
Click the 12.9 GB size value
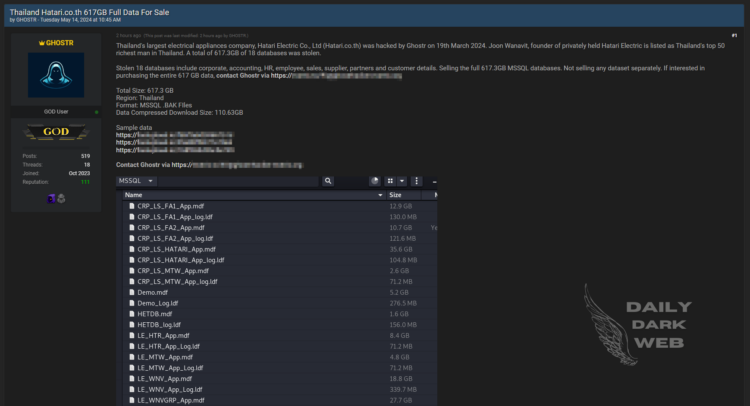[401, 206]
